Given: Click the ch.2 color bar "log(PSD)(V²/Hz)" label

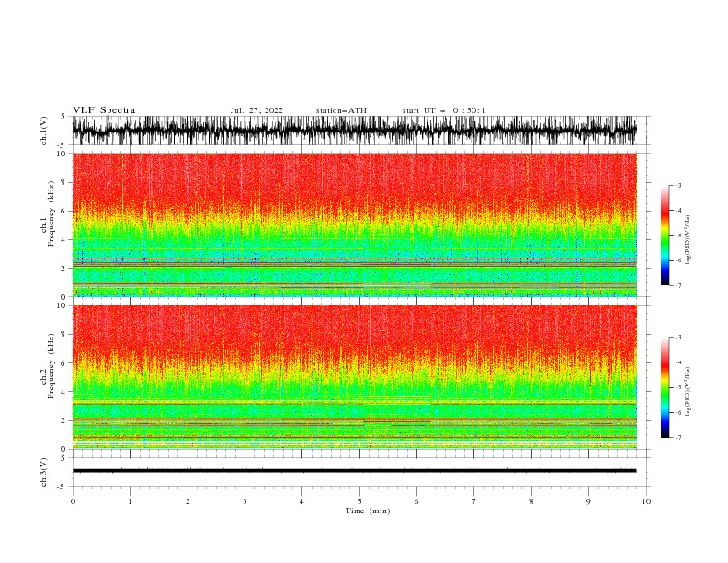Looking at the screenshot, I should [688, 392].
